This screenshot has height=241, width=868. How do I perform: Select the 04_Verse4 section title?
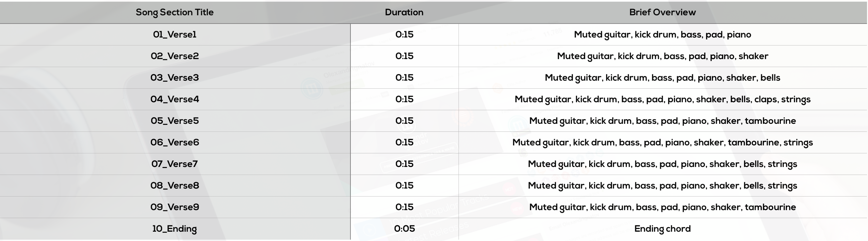pyautogui.click(x=174, y=99)
